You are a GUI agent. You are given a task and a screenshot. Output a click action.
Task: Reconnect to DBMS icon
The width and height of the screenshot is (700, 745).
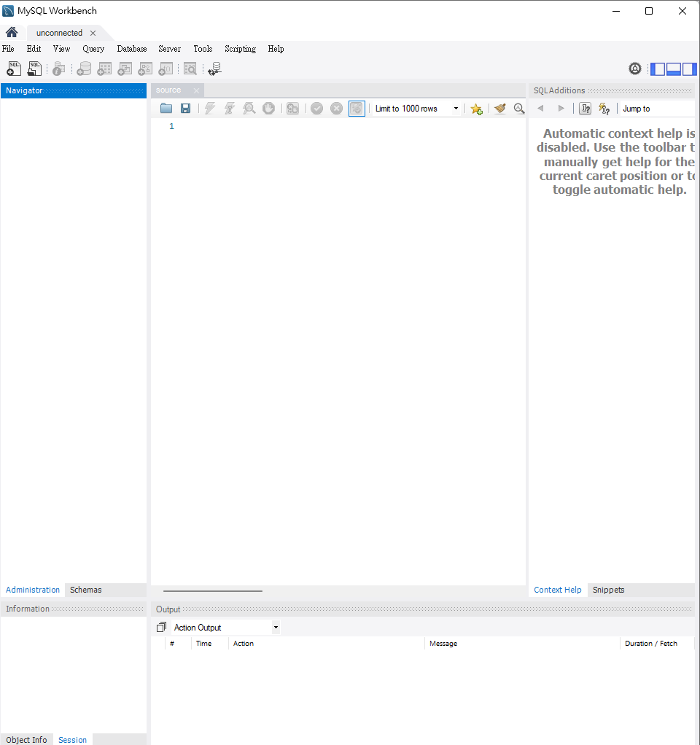(215, 69)
